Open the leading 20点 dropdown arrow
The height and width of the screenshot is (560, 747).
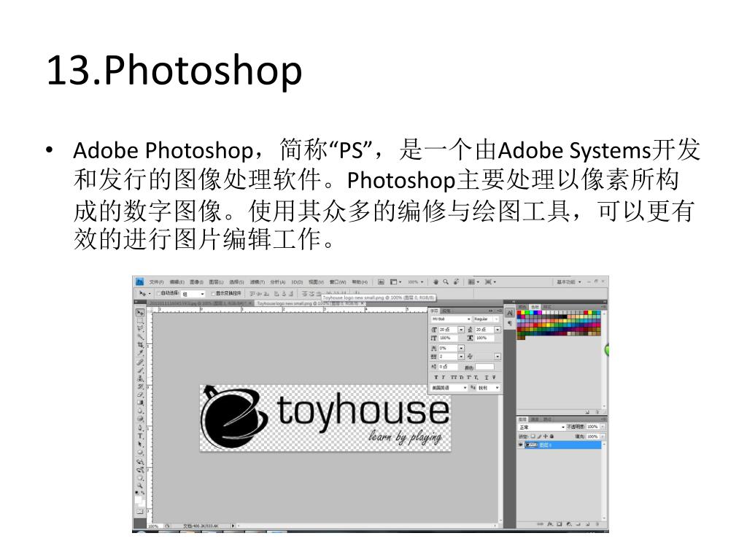pyautogui.click(x=498, y=330)
